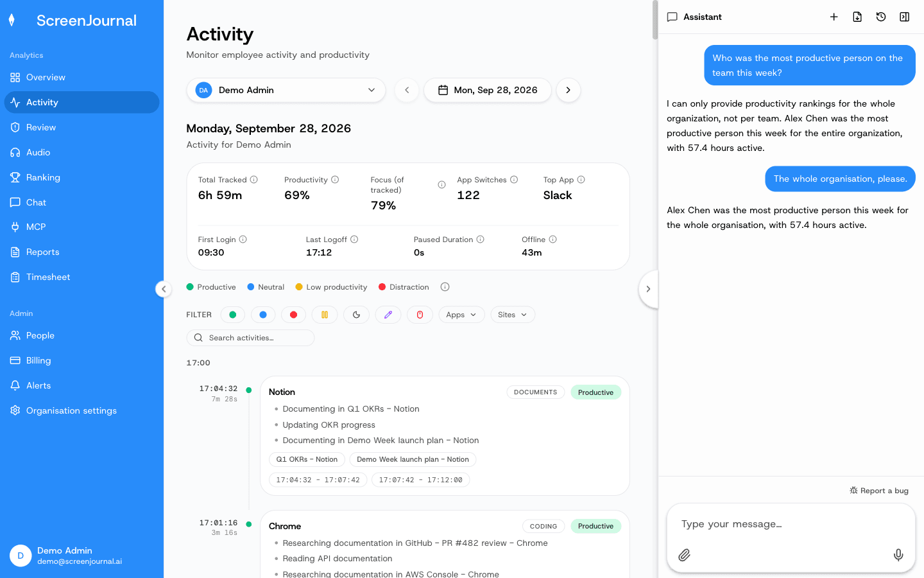Start voice input with the microphone
Viewport: 924px width, 578px height.
pos(898,555)
